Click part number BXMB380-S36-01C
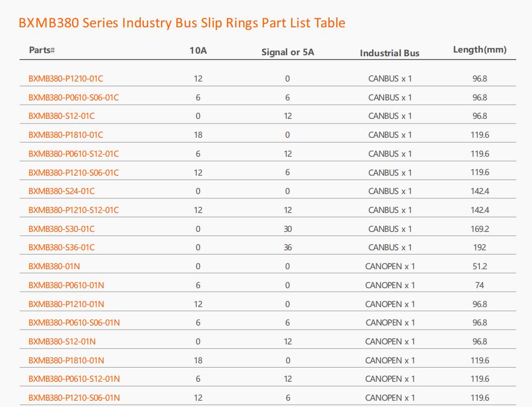The width and height of the screenshot is (532, 407). click(61, 248)
